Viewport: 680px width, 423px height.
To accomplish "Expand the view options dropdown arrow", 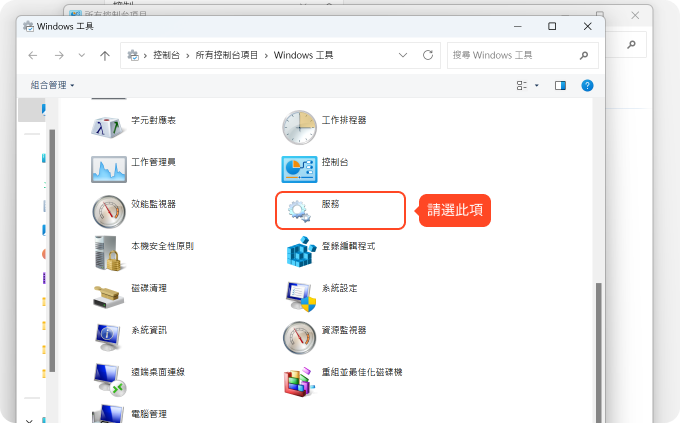I will click(x=536, y=85).
